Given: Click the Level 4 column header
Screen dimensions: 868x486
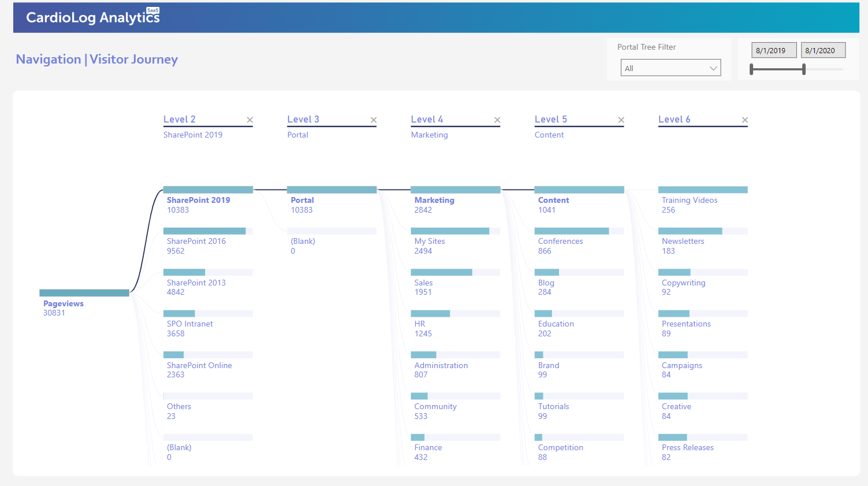Looking at the screenshot, I should coord(427,120).
